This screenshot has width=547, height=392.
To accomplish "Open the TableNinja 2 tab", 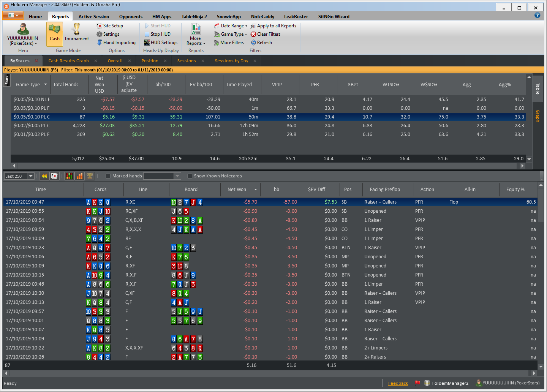I will pyautogui.click(x=194, y=16).
